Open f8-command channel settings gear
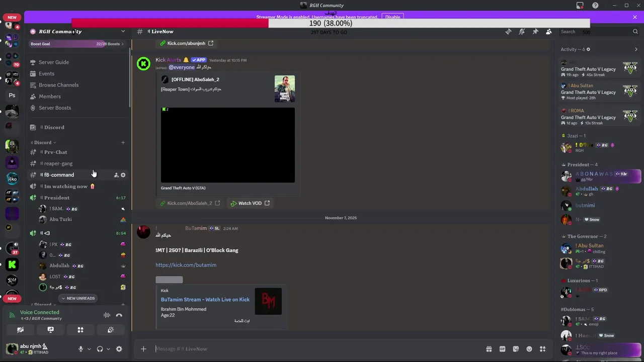The height and width of the screenshot is (362, 644). pos(123,175)
